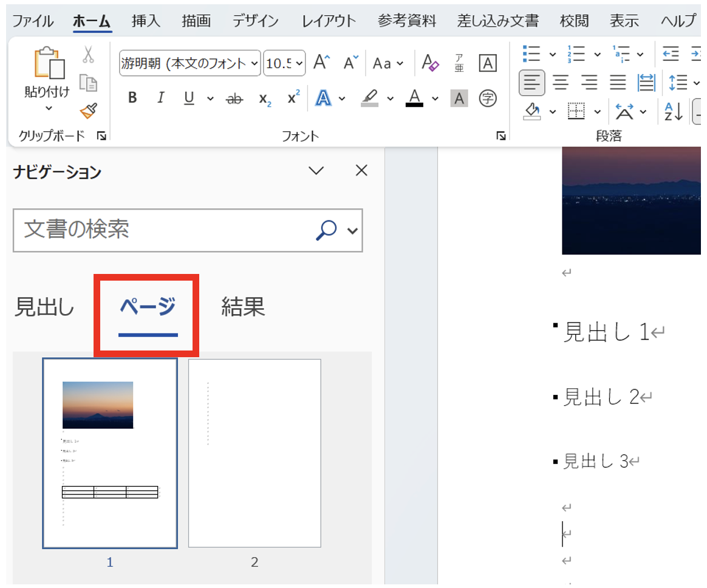Toggle Bold formatting
The height and width of the screenshot is (588, 707).
pyautogui.click(x=132, y=98)
